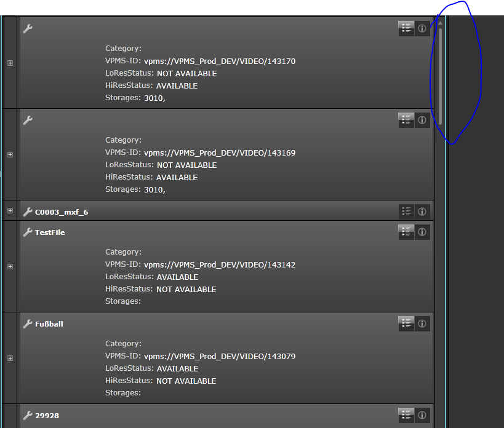
Task: Select the Fußball title
Action: coord(49,324)
